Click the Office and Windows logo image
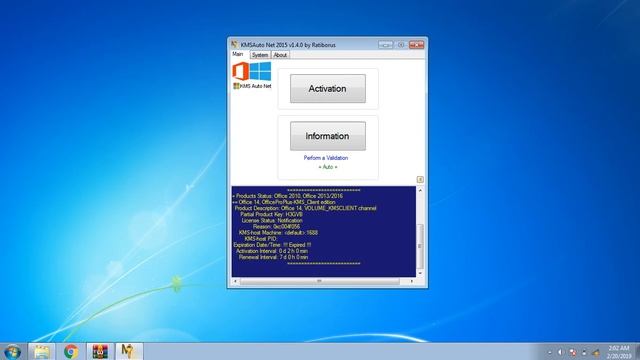640x360 pixels. tap(251, 71)
